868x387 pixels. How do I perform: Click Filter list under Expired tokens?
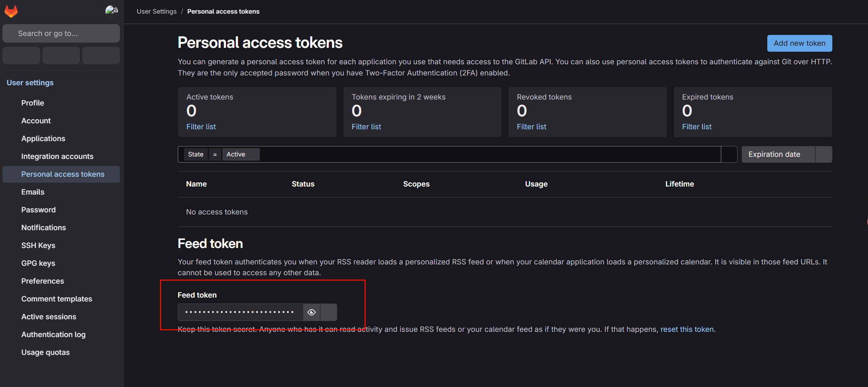pos(697,127)
